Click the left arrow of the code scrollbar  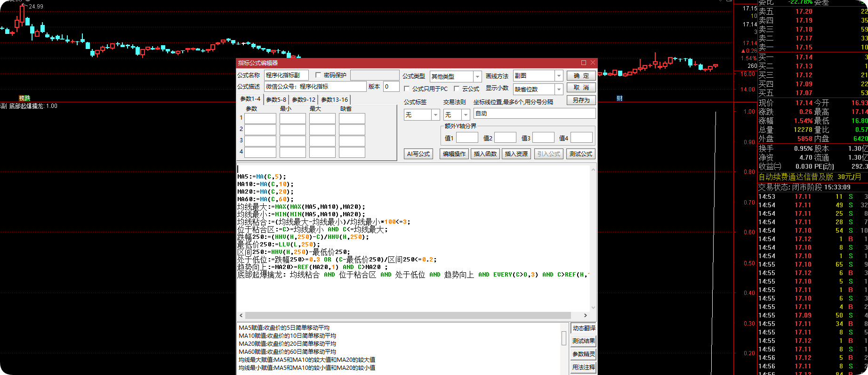click(x=241, y=316)
